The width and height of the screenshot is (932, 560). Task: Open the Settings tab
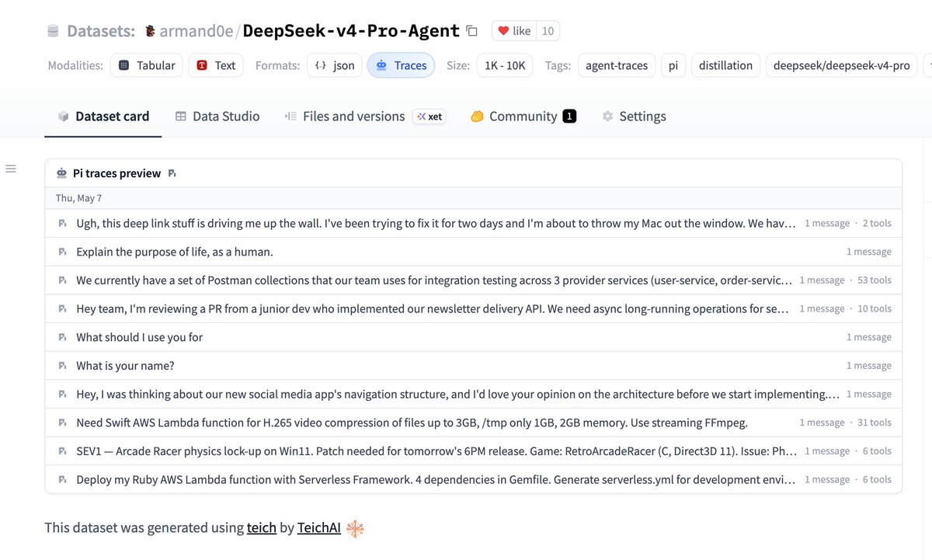634,117
